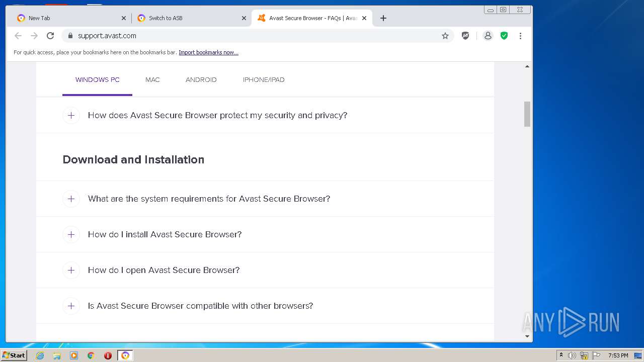644x362 pixels.
Task: Click the volume speaker tray icon
Action: click(572, 355)
